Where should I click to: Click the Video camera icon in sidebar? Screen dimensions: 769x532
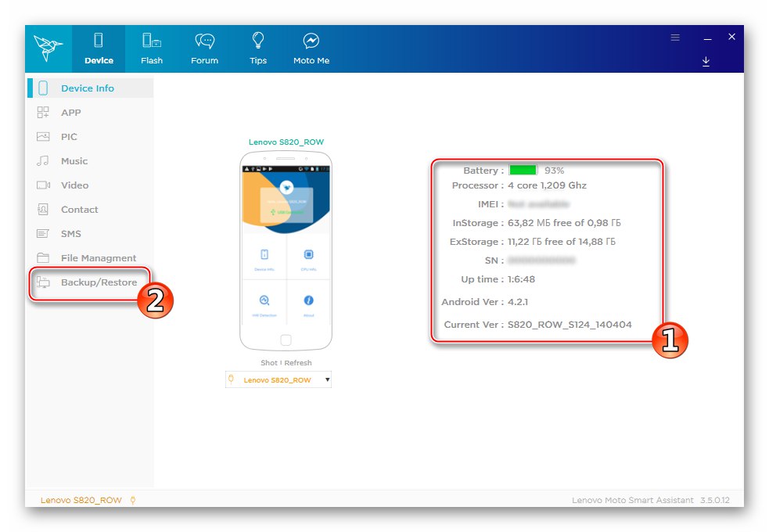coord(45,185)
